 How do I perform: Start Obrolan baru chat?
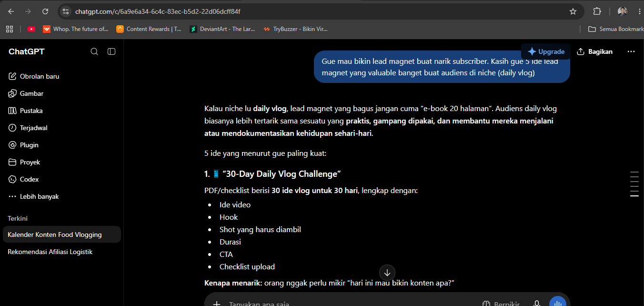62,76
